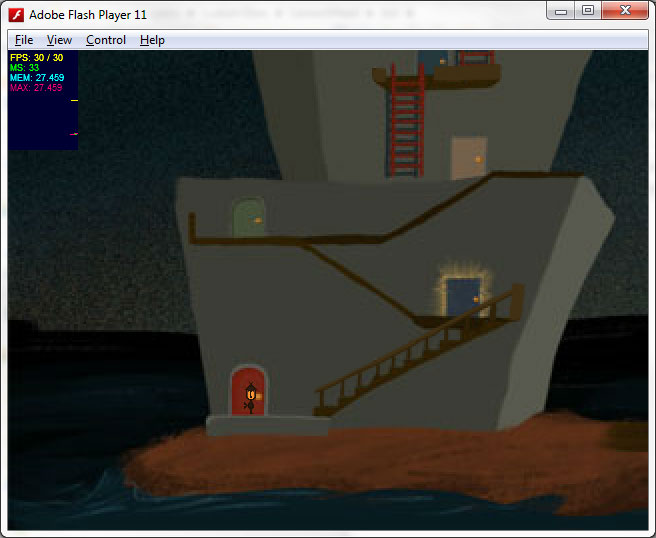Close the Flash Player window
Screen dimensions: 656x538
625,10
